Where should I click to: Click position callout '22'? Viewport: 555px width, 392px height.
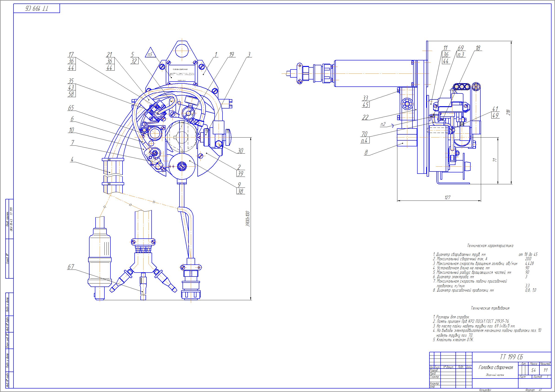click(365, 117)
